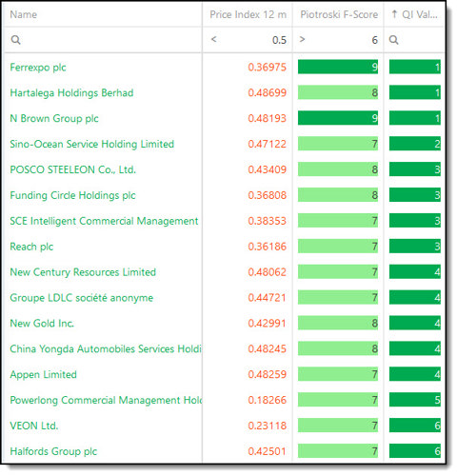
Task: Open Reach plc company link
Action: coord(31,247)
